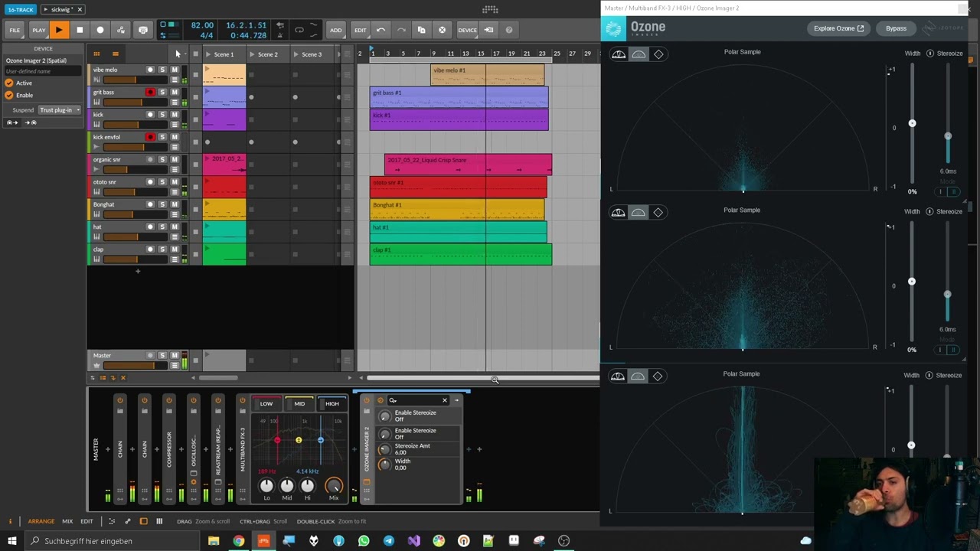
Task: Open File Explorer from the taskbar
Action: [214, 541]
